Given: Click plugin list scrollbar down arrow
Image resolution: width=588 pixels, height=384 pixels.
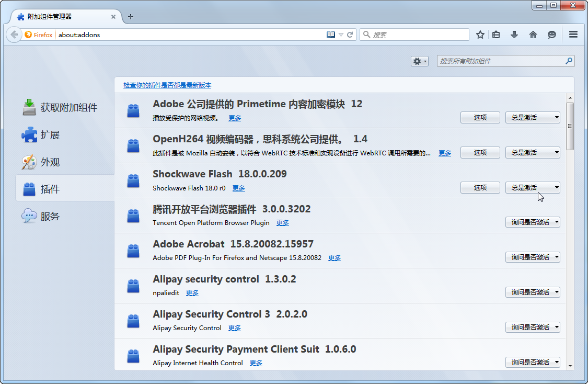Looking at the screenshot, I should coord(570,366).
